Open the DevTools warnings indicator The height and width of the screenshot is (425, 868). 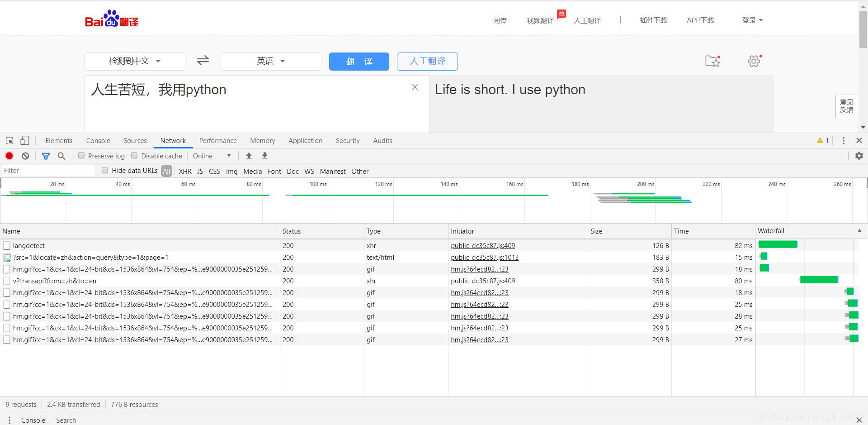tap(823, 141)
